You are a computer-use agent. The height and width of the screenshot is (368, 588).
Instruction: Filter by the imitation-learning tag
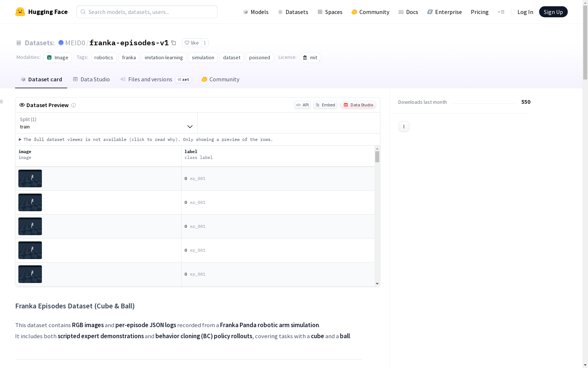pos(164,57)
